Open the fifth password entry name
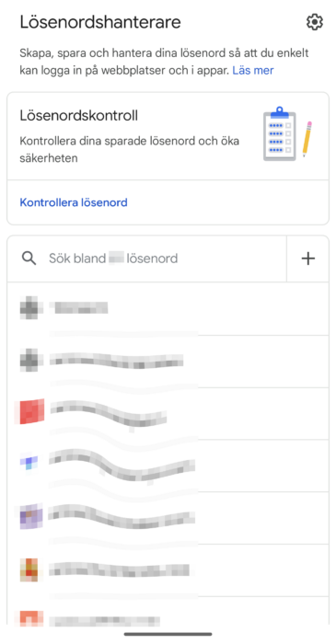The height and width of the screenshot is (644, 336). coord(122,517)
